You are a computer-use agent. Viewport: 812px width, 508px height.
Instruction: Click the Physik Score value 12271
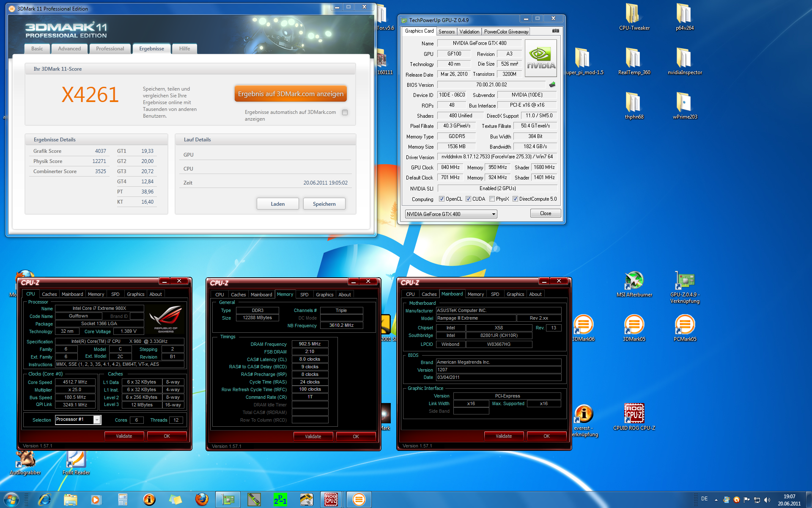[x=99, y=161]
